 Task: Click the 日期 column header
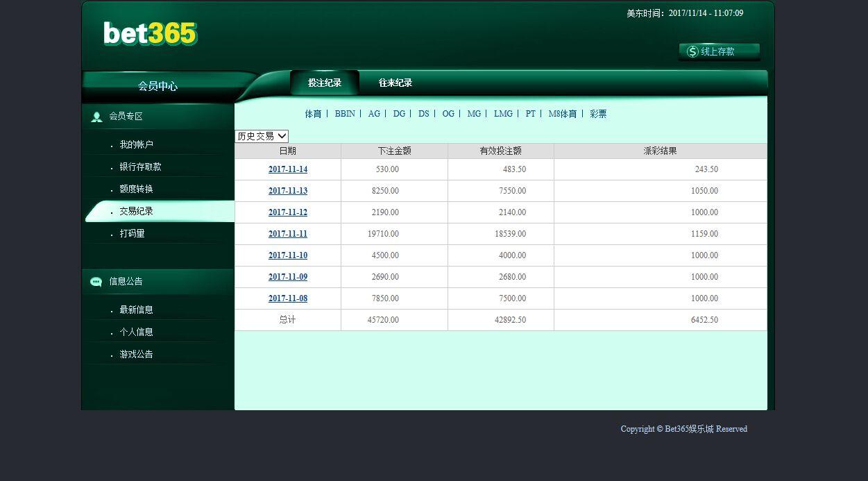tap(287, 151)
